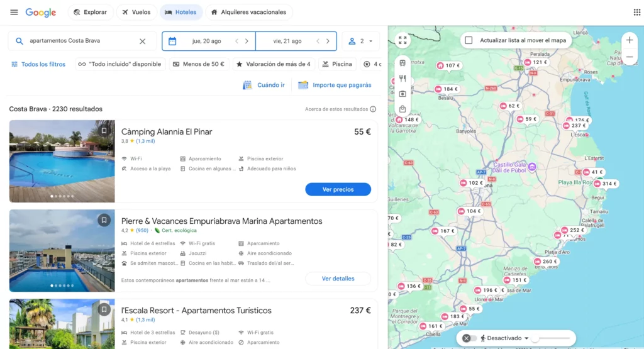Switch to the Explorar tab

tap(91, 13)
